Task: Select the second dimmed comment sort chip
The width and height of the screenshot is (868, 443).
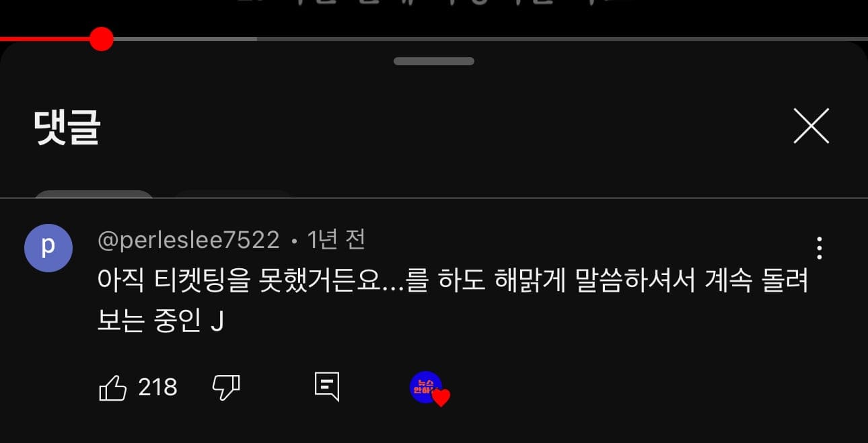Action: (234, 194)
